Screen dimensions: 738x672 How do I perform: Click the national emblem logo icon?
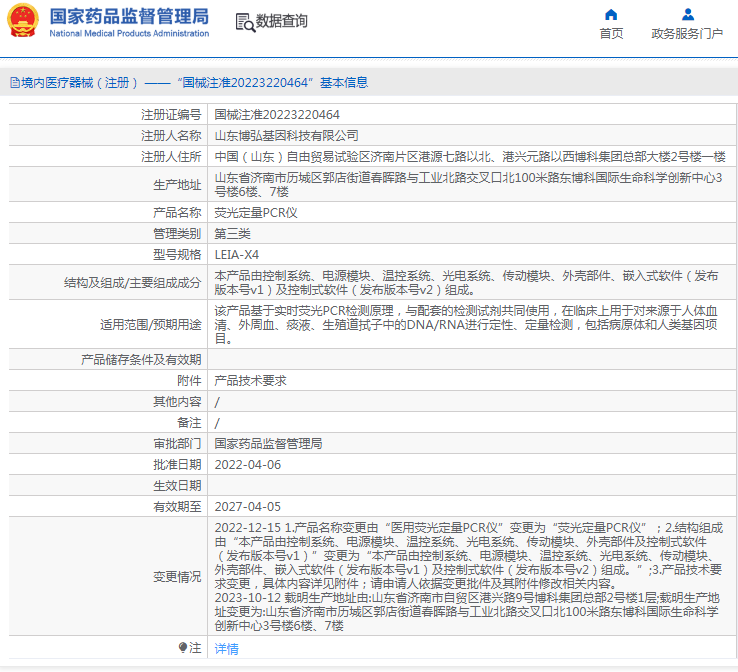point(24,21)
